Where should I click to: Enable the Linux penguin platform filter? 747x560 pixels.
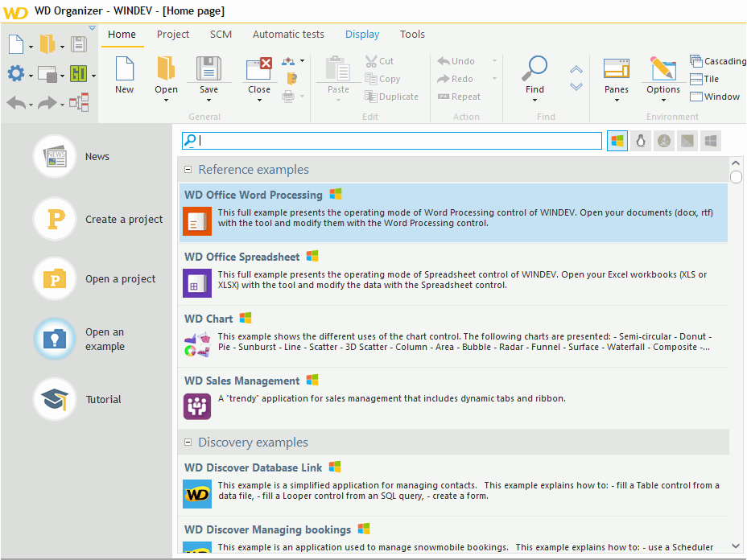641,141
